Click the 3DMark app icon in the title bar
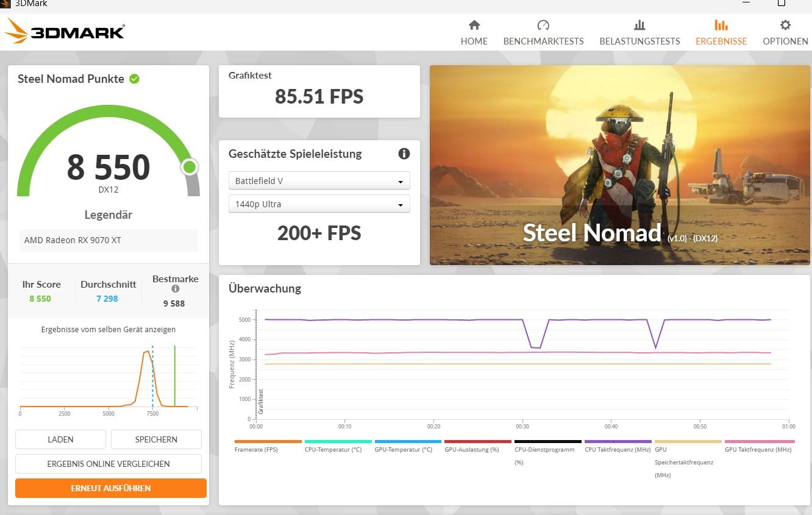 coord(5,4)
